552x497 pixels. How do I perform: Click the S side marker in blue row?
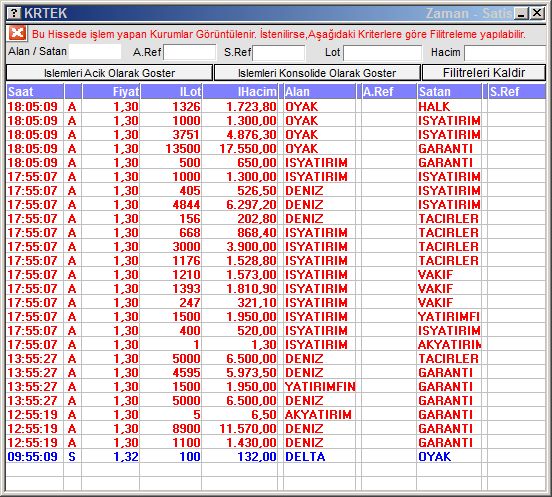point(72,457)
